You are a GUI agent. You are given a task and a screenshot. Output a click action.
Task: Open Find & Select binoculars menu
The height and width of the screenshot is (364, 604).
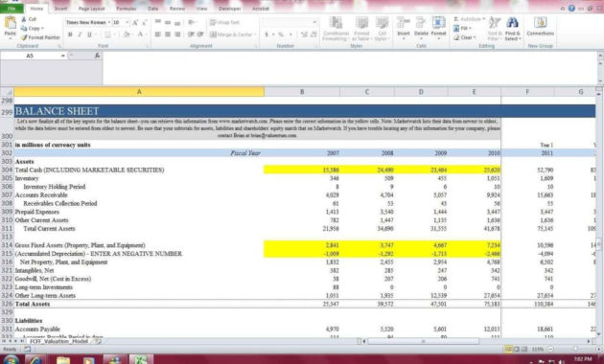point(512,29)
